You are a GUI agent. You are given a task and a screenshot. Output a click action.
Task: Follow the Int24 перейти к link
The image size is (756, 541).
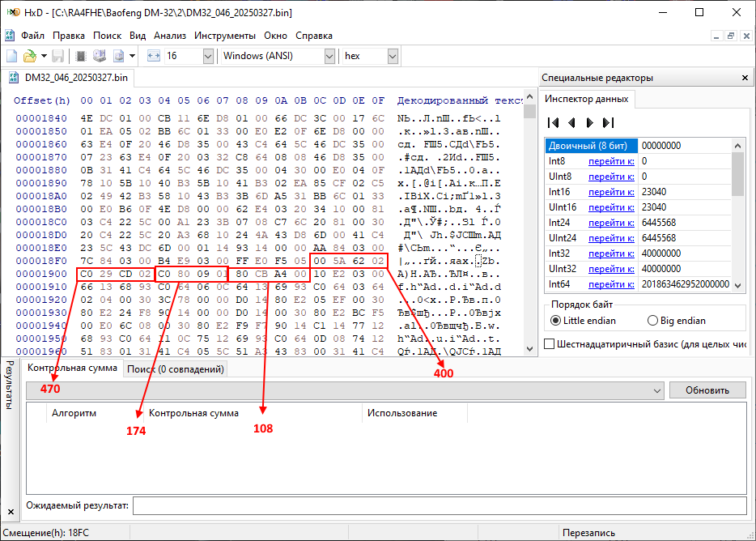pos(611,223)
